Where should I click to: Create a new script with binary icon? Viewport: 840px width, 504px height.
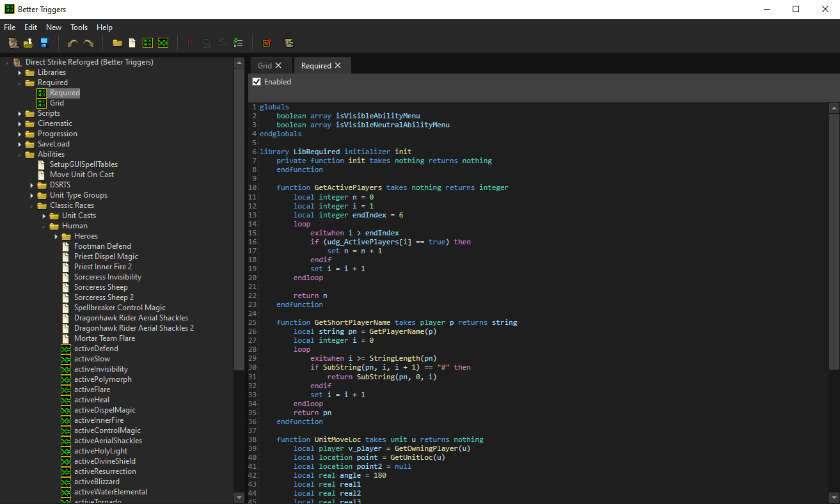pyautogui.click(x=147, y=43)
